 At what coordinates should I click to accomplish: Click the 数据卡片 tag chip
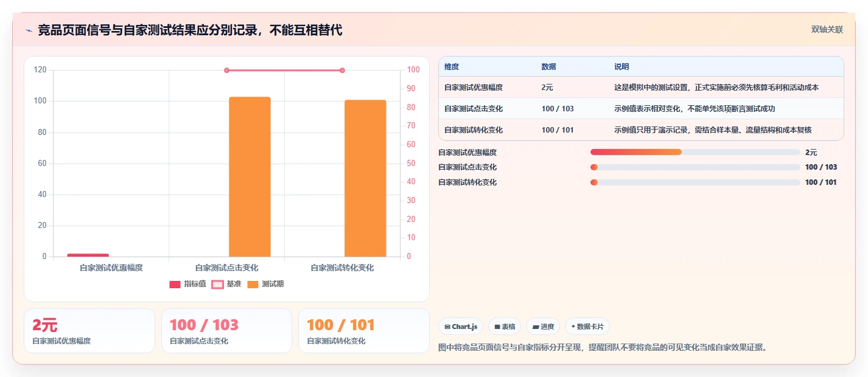(587, 327)
